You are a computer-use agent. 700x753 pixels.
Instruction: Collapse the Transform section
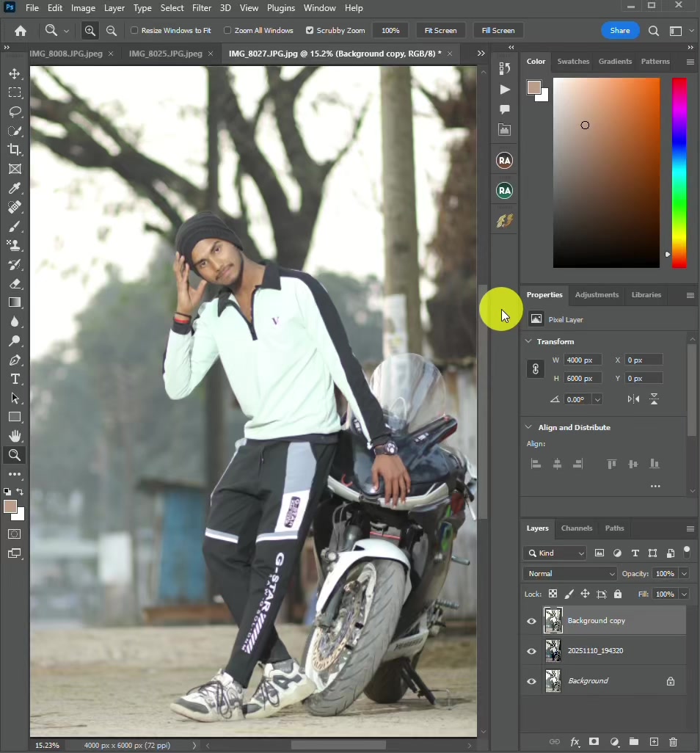528,341
